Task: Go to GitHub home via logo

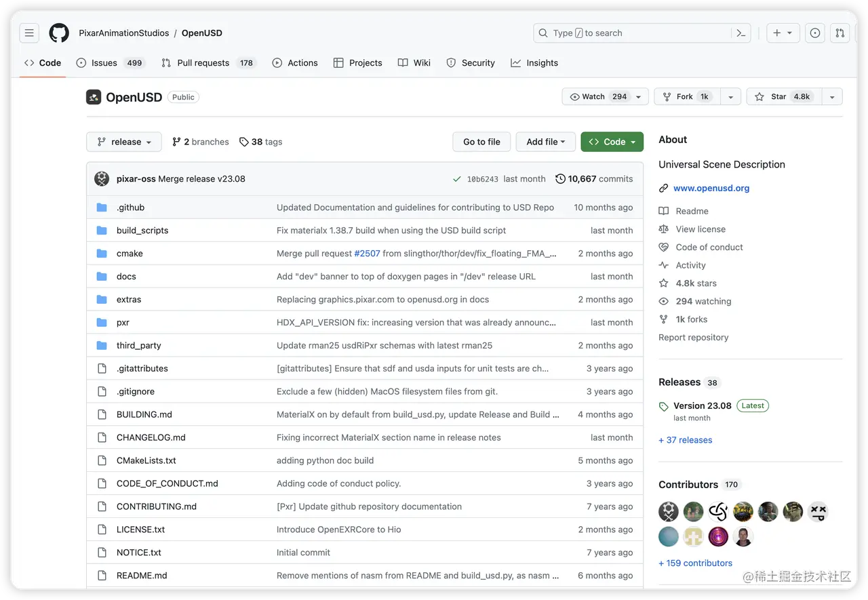Action: pos(59,33)
